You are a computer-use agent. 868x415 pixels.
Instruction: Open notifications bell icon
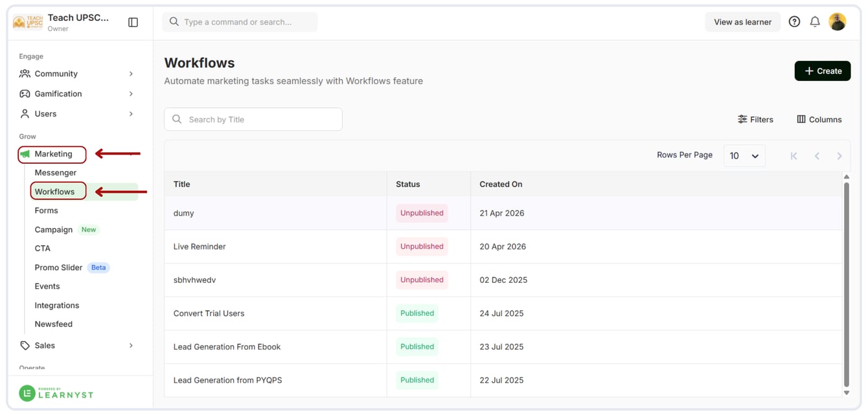pyautogui.click(x=815, y=22)
